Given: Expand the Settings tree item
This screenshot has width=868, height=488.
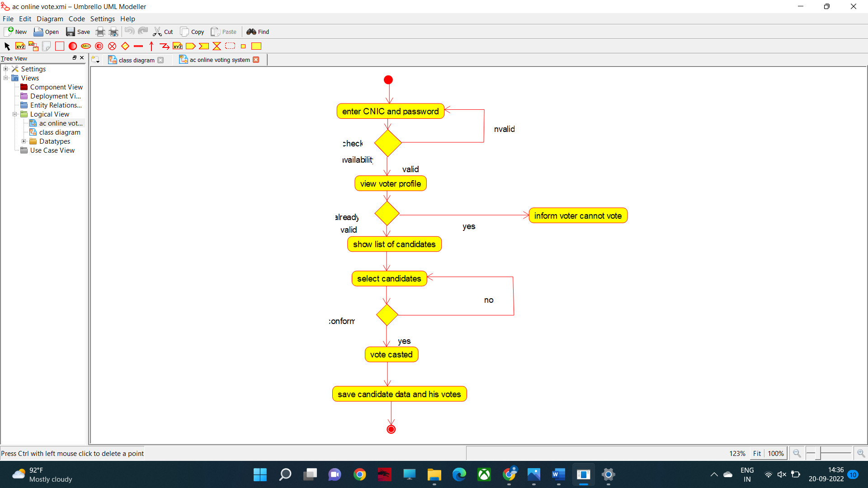Looking at the screenshot, I should (5, 69).
